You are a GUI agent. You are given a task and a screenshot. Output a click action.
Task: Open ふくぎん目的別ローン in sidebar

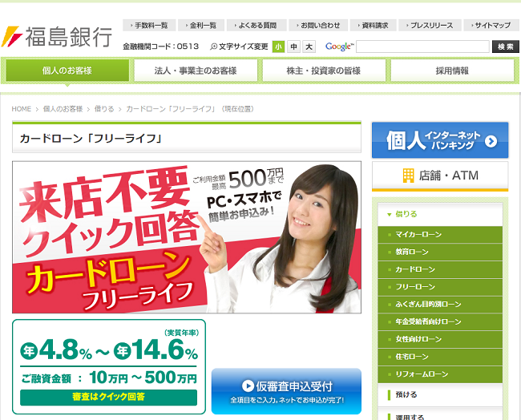click(440, 305)
